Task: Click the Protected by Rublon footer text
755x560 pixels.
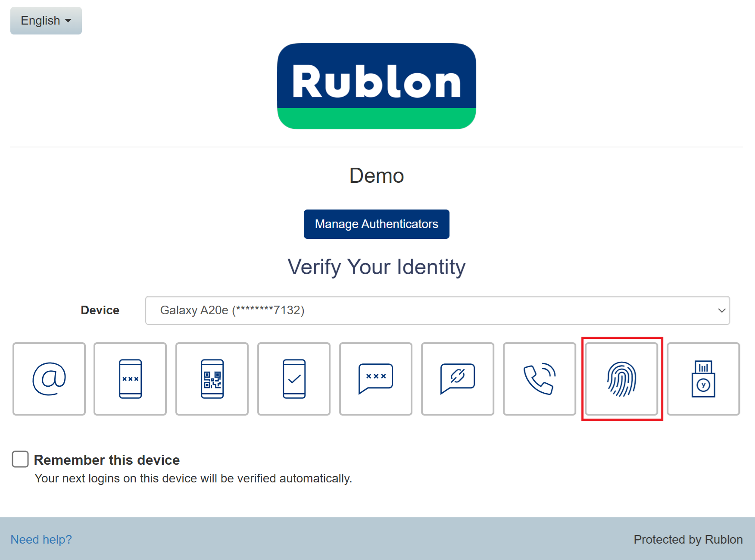Action: tap(688, 539)
